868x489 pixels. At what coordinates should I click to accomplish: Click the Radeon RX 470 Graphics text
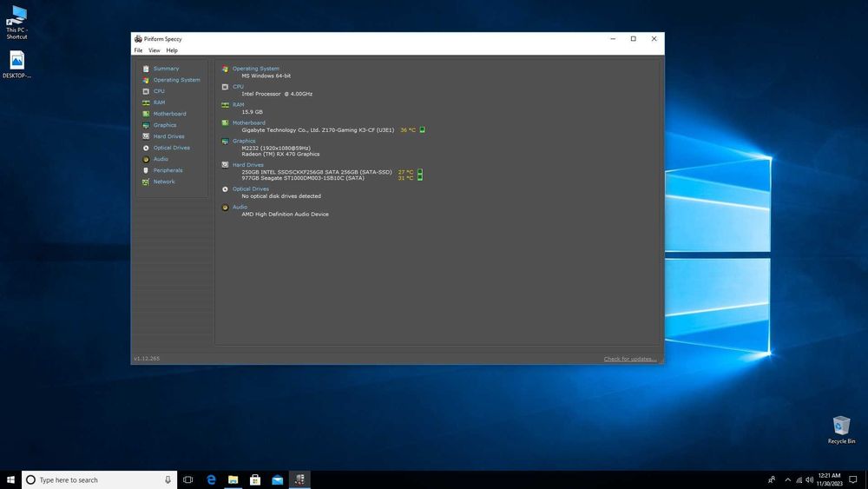click(x=280, y=154)
